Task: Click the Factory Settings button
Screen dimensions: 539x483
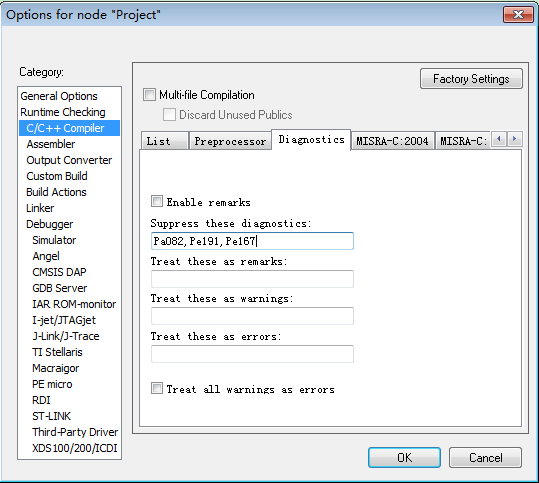Action: (471, 79)
